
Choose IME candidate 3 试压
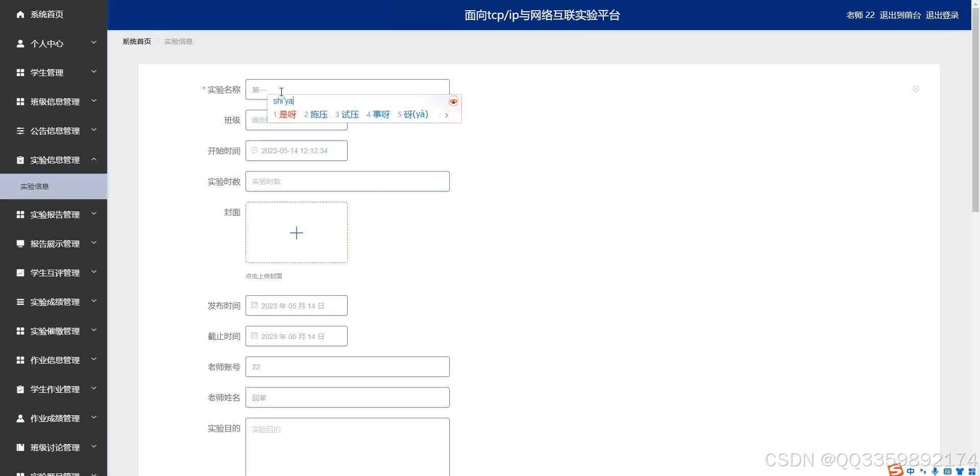pos(347,114)
